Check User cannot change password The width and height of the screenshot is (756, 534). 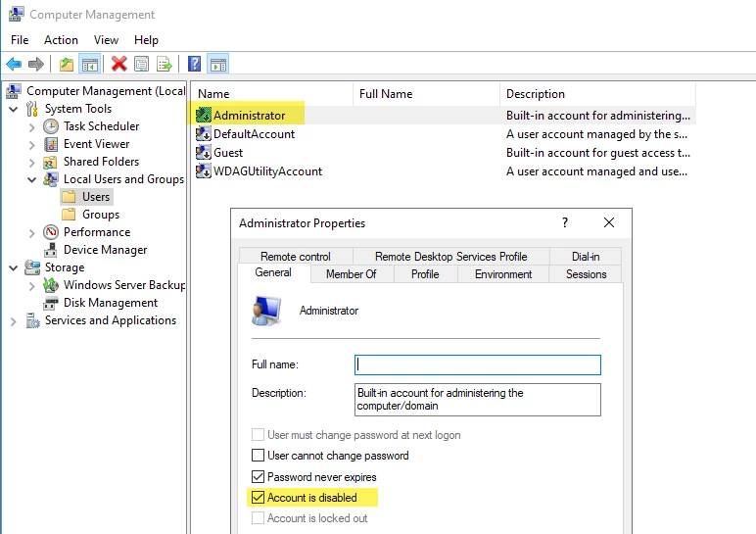coord(258,456)
